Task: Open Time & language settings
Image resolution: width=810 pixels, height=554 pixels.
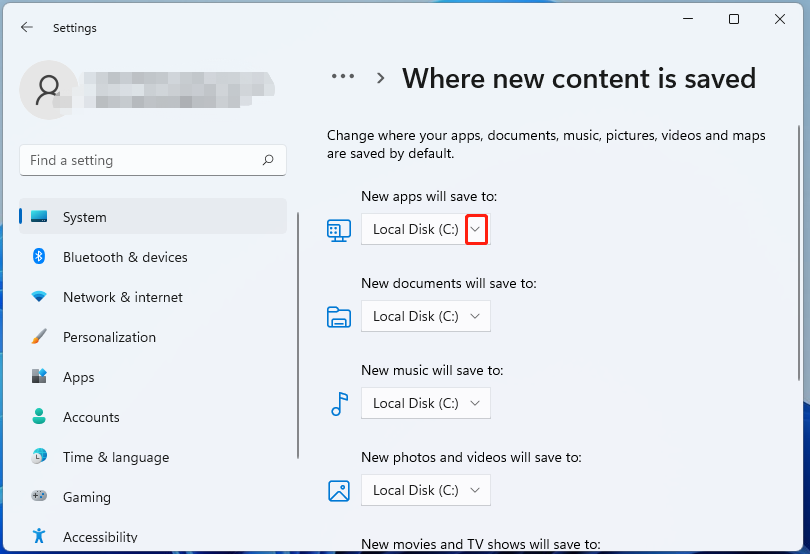Action: (x=153, y=457)
